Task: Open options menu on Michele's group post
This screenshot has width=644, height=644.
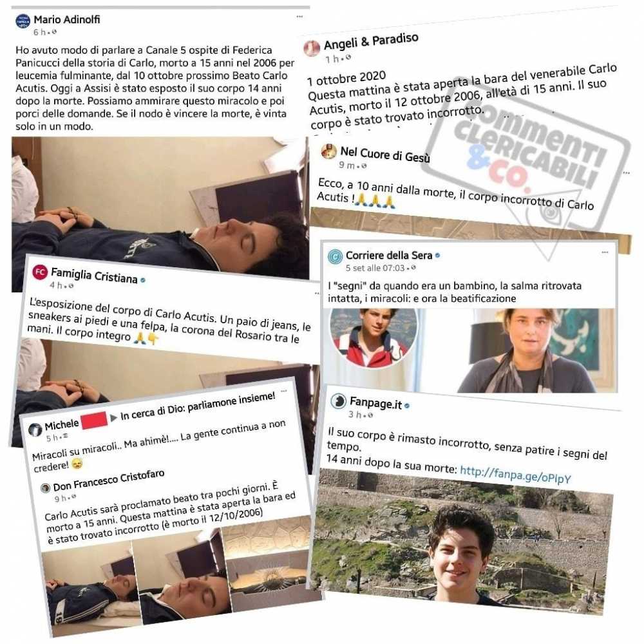Action: point(284,391)
